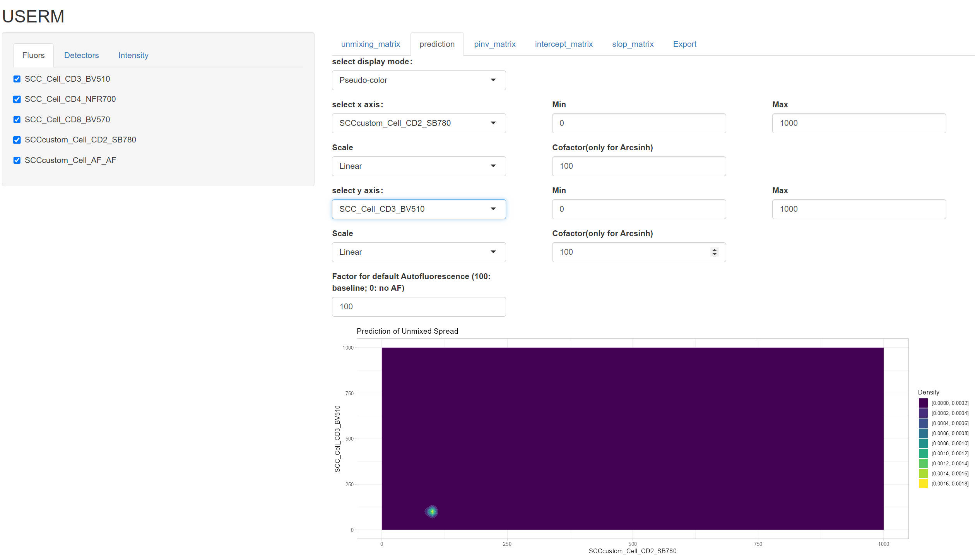This screenshot has width=980, height=559.
Task: Open the pinv_matrix tab
Action: coord(494,44)
